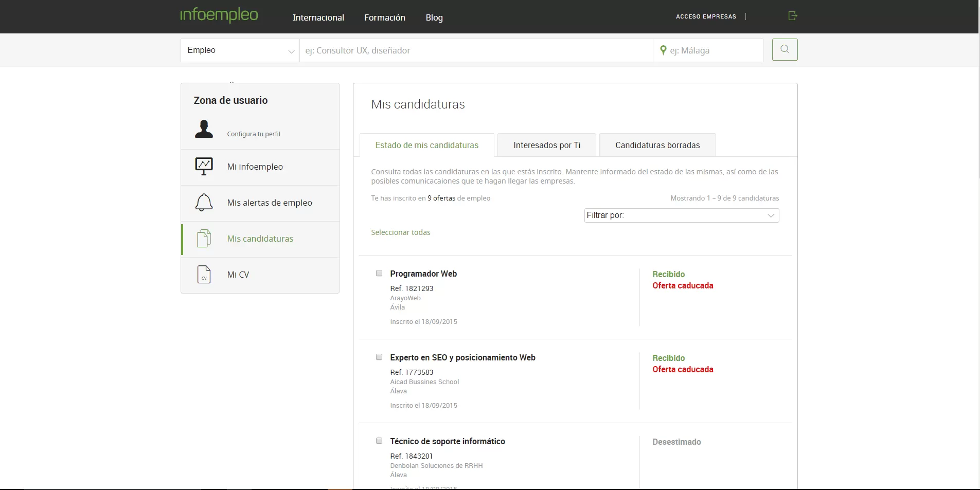Click Oferta caducada under Experto en SEO
This screenshot has width=980, height=490.
click(x=683, y=369)
